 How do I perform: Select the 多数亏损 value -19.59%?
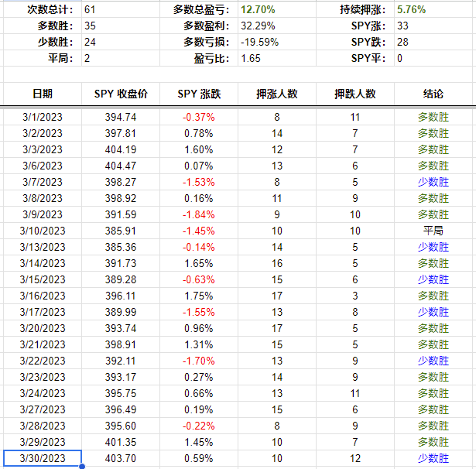point(277,42)
